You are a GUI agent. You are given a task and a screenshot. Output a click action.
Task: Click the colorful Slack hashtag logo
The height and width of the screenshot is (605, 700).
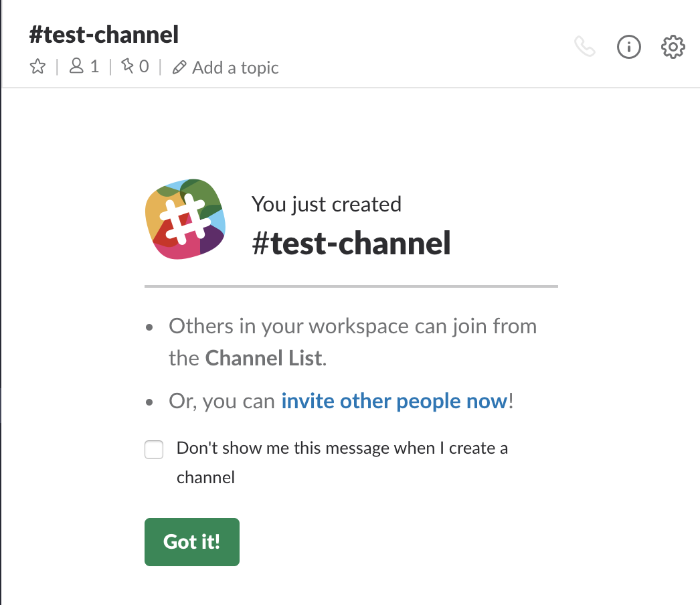185,219
